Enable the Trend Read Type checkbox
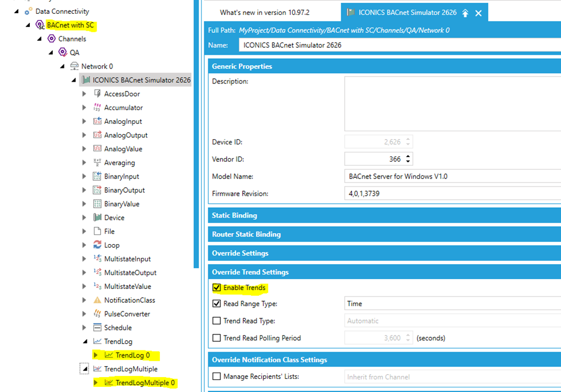This screenshot has height=392, width=561. coord(216,321)
